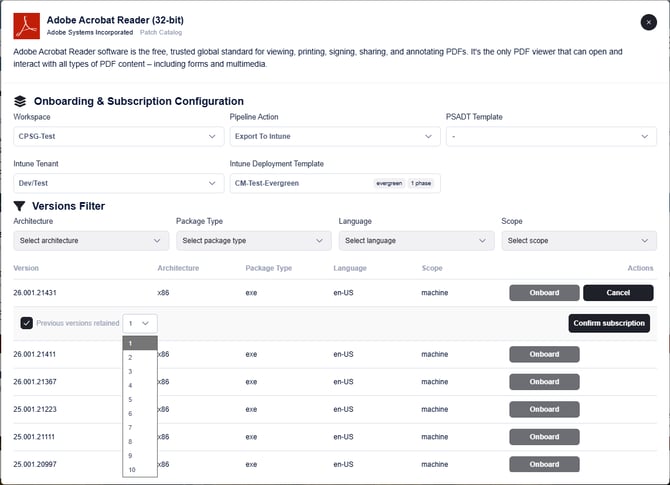Viewport: 670px width, 485px height.
Task: Click the Language column header
Action: point(350,268)
